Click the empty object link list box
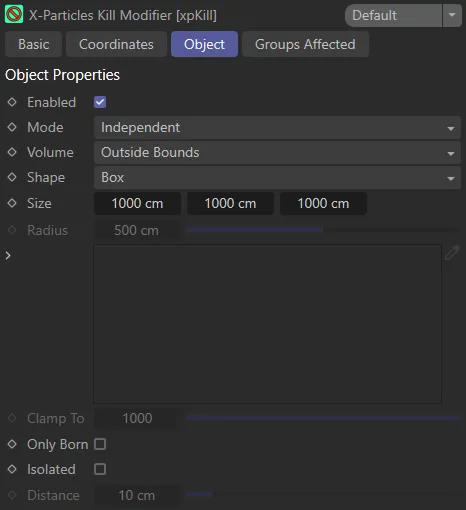Image resolution: width=466 pixels, height=510 pixels. coord(268,324)
